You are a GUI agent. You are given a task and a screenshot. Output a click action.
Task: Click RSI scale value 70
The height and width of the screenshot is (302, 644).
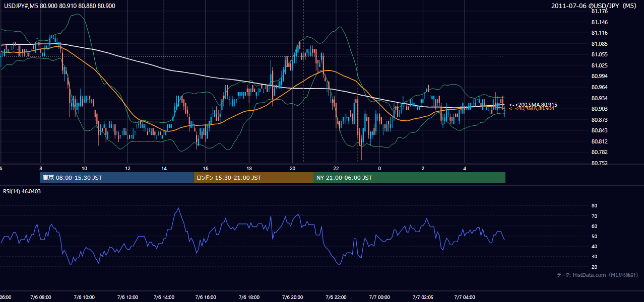[594, 216]
